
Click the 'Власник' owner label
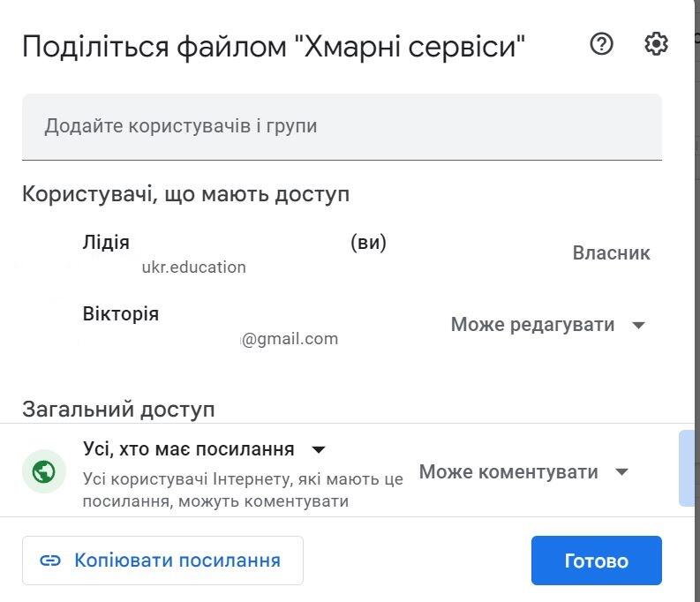[611, 253]
